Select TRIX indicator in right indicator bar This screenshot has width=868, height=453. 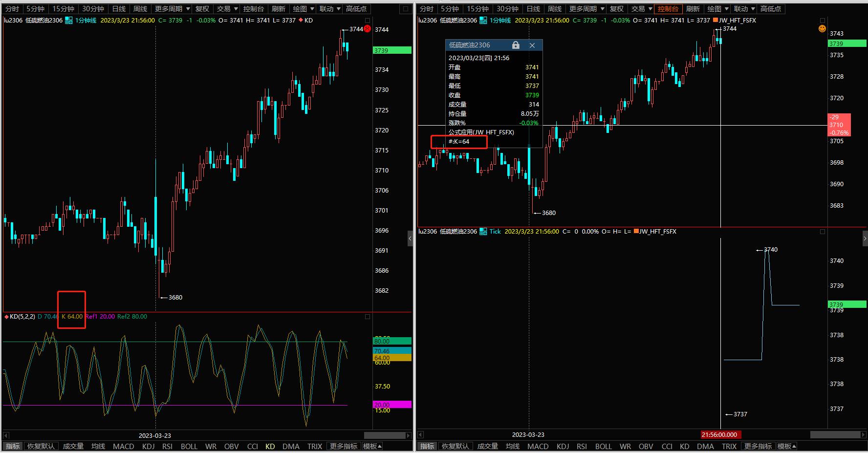click(x=729, y=446)
